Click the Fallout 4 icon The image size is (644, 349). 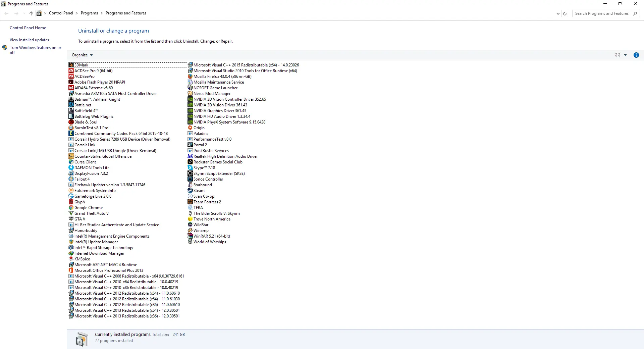pos(71,179)
